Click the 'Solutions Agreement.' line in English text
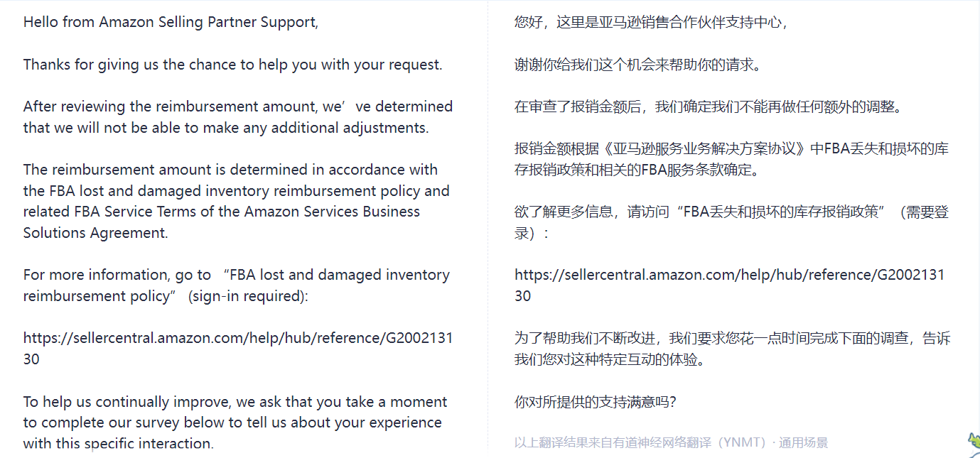The width and height of the screenshot is (980, 458). pyautogui.click(x=96, y=233)
